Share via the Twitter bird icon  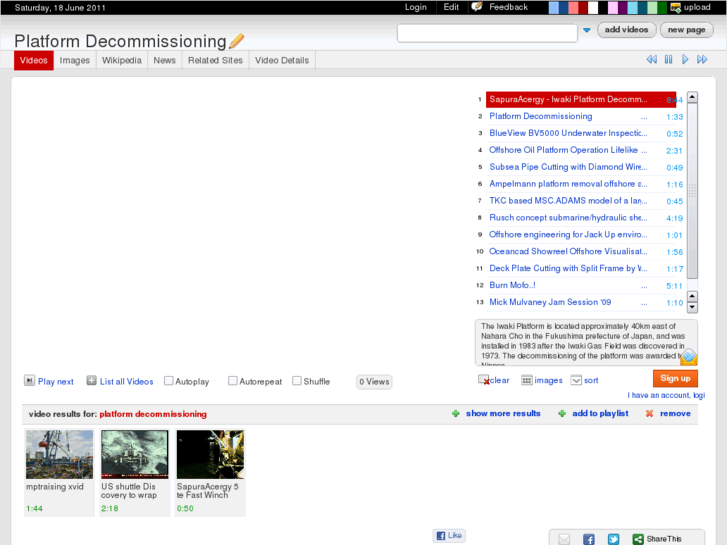(x=613, y=539)
